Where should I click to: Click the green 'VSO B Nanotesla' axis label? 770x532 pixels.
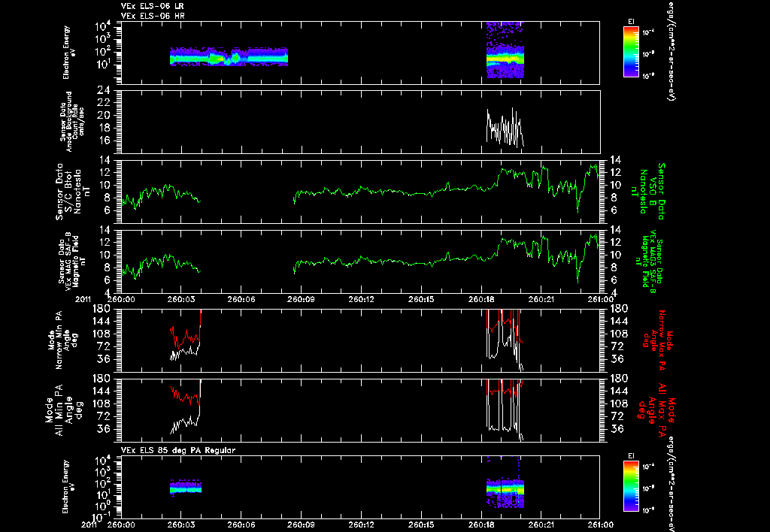click(x=649, y=192)
